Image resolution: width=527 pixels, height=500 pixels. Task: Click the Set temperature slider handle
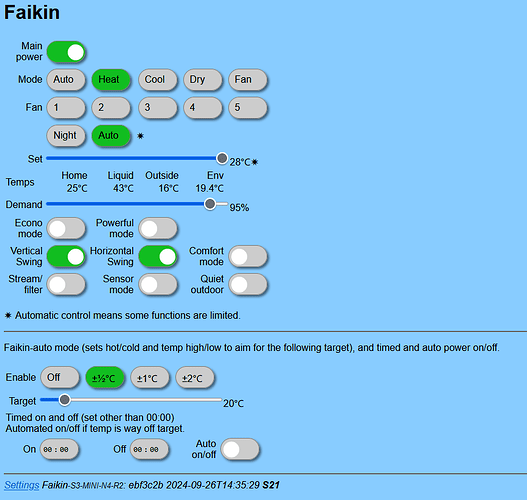point(222,158)
